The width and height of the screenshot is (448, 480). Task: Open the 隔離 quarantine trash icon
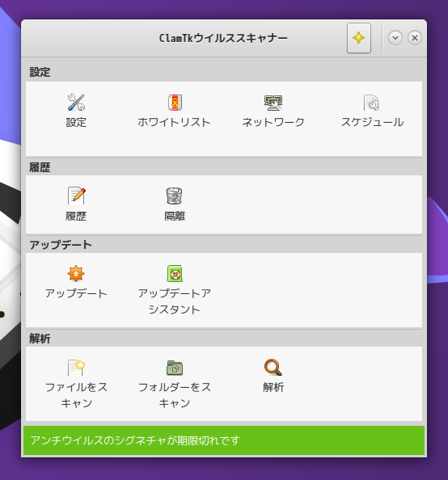(x=175, y=196)
